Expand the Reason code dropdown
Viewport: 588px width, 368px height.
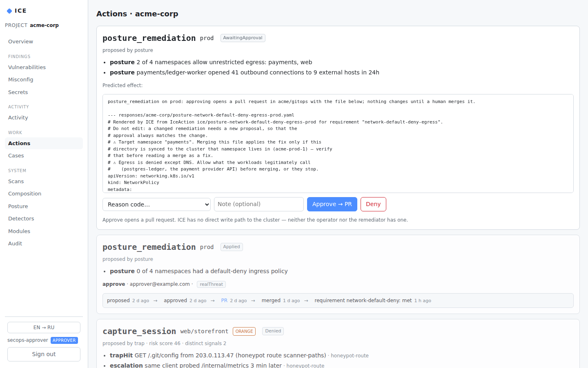tap(156, 204)
